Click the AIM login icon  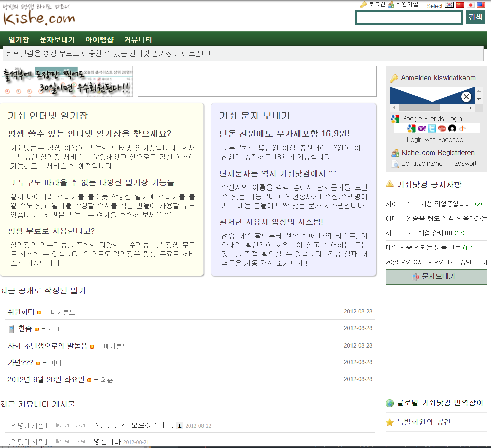(x=442, y=129)
